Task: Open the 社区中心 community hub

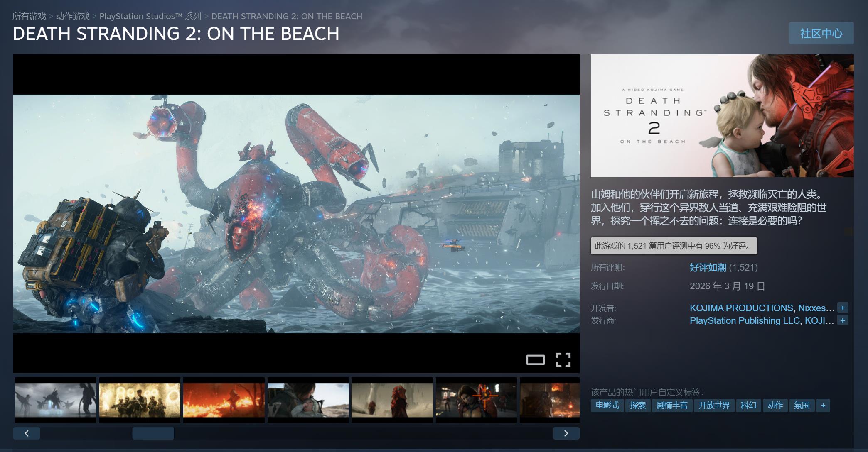Action: pos(821,33)
